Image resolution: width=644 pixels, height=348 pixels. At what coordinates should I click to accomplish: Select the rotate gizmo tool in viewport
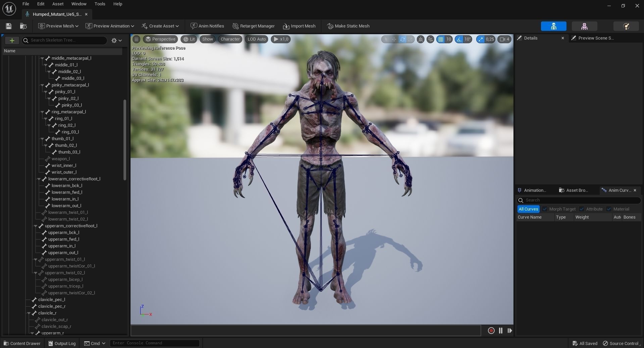point(402,39)
